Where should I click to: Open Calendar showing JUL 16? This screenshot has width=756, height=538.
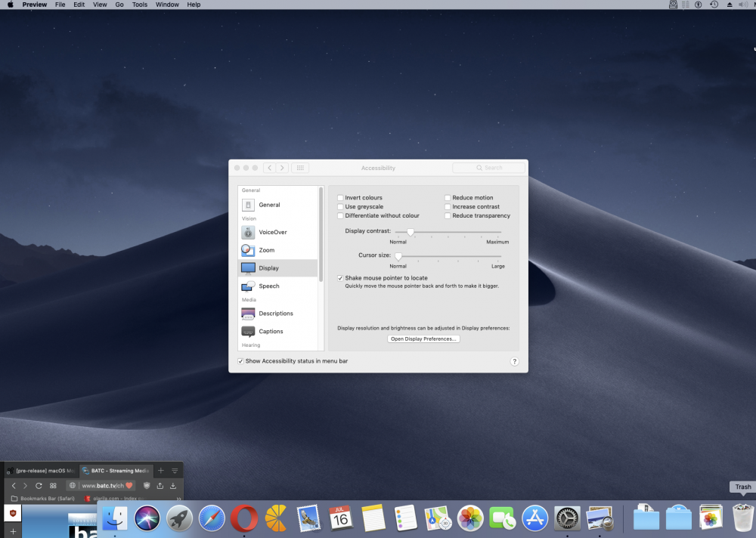[x=341, y=518]
